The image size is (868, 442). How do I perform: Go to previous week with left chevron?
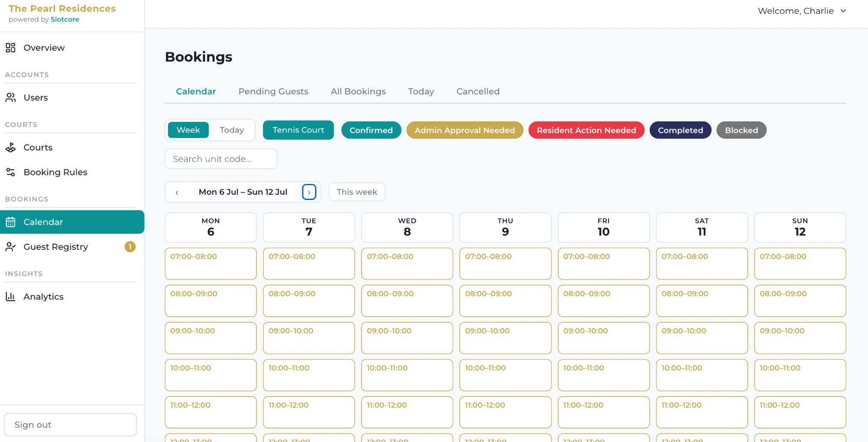point(177,192)
